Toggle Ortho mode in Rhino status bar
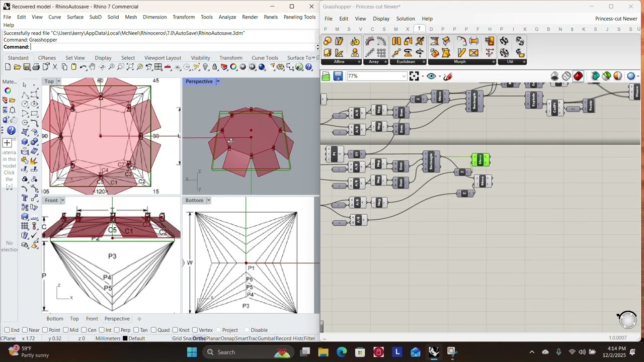 [x=199, y=338]
